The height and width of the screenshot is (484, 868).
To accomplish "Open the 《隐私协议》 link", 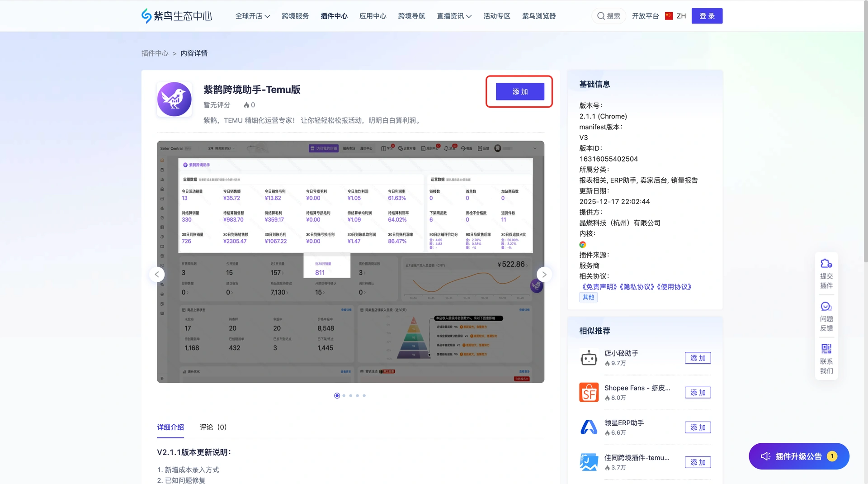I will click(x=637, y=287).
